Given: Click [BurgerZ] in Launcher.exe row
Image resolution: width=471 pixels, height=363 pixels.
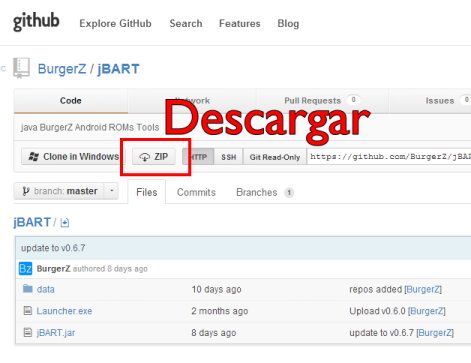Looking at the screenshot, I should click(x=427, y=311).
